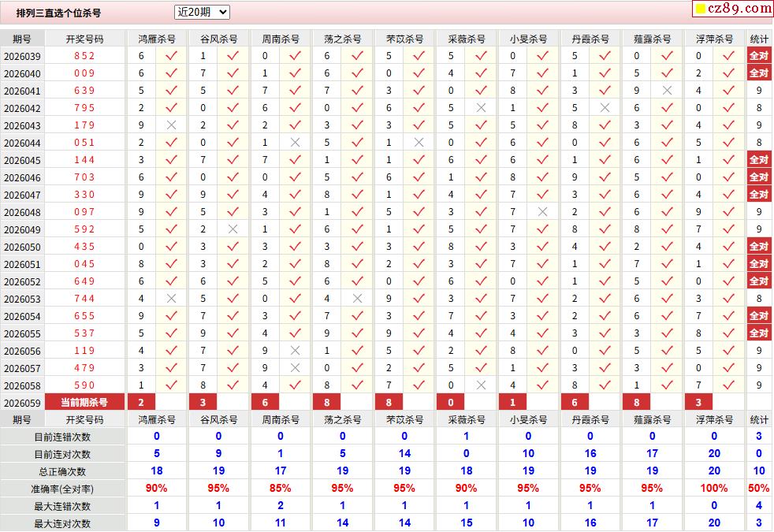
Task: Click the 50% value in the 统计 column
Action: [x=759, y=488]
